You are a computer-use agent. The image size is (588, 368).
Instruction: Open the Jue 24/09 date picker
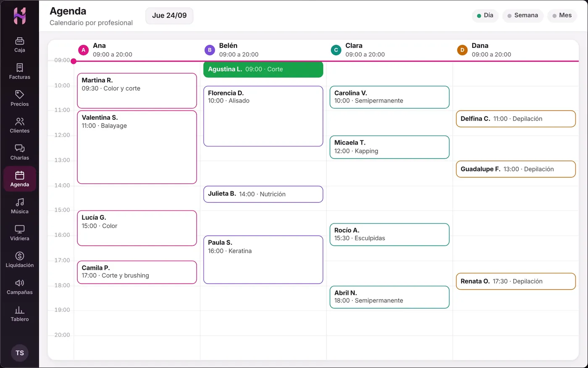(169, 16)
